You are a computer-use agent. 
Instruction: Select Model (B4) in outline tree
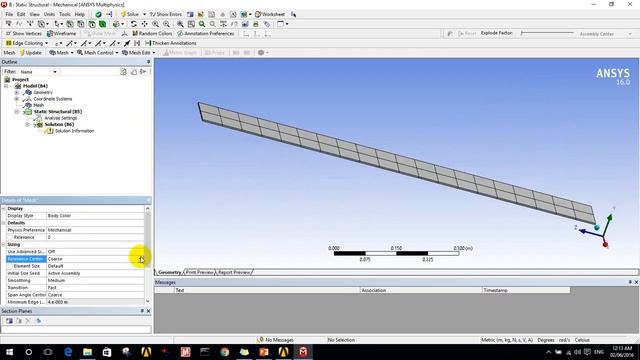tap(35, 86)
